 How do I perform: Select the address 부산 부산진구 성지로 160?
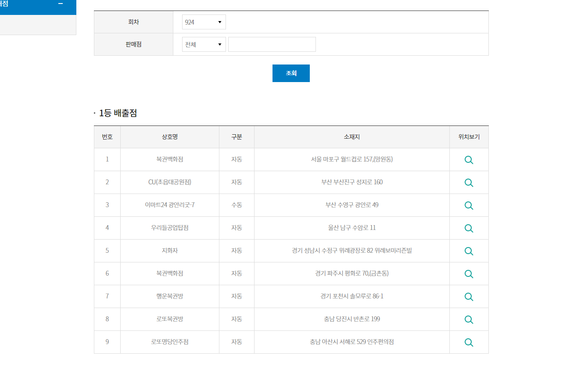(x=352, y=182)
